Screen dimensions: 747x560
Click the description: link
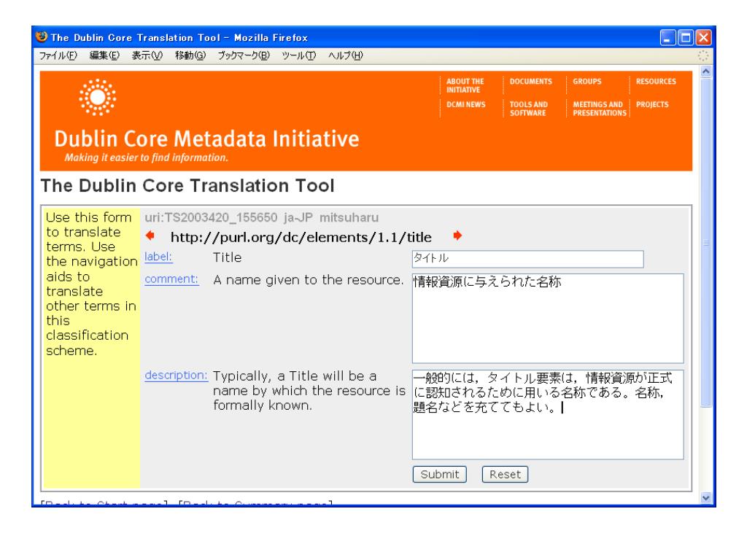click(177, 376)
